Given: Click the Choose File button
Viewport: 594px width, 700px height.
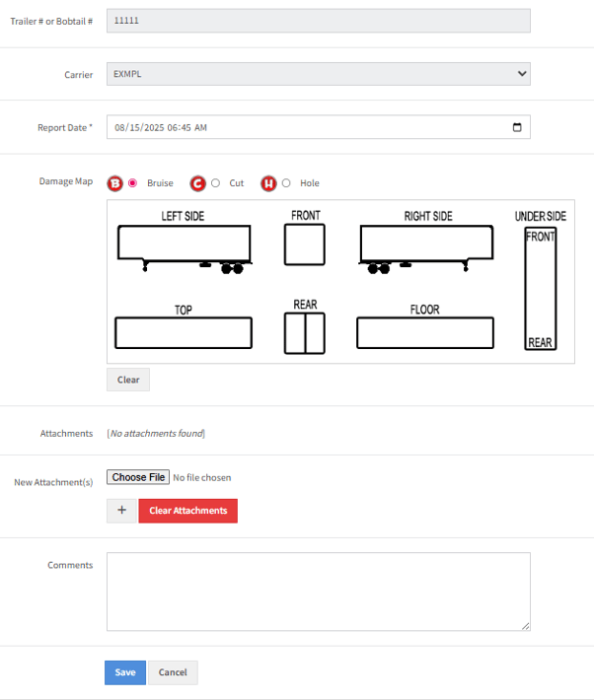Looking at the screenshot, I should tap(138, 477).
